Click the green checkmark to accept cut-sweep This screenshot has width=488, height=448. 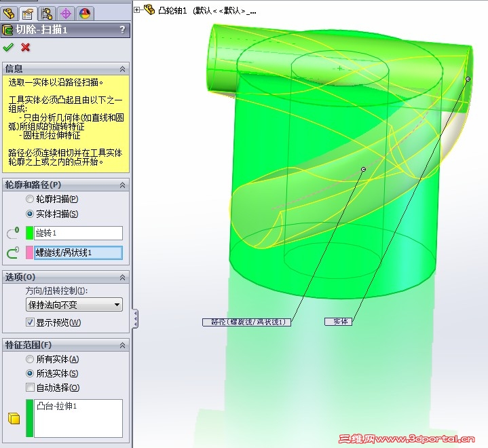8,48
